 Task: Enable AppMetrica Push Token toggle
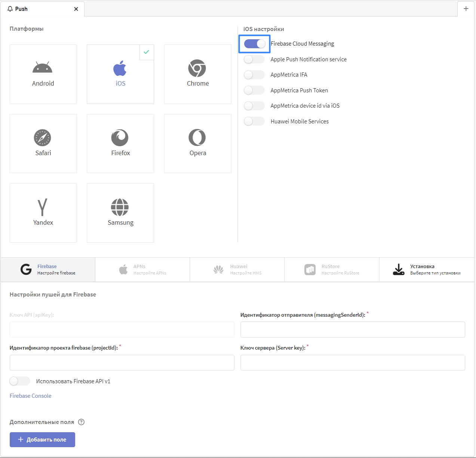coord(254,90)
